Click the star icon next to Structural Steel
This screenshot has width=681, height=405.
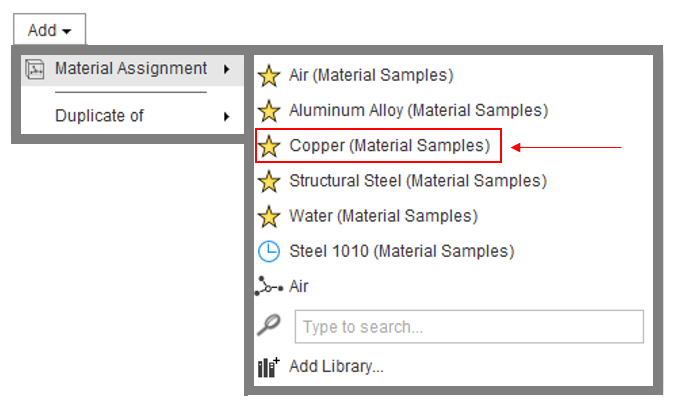(x=269, y=181)
